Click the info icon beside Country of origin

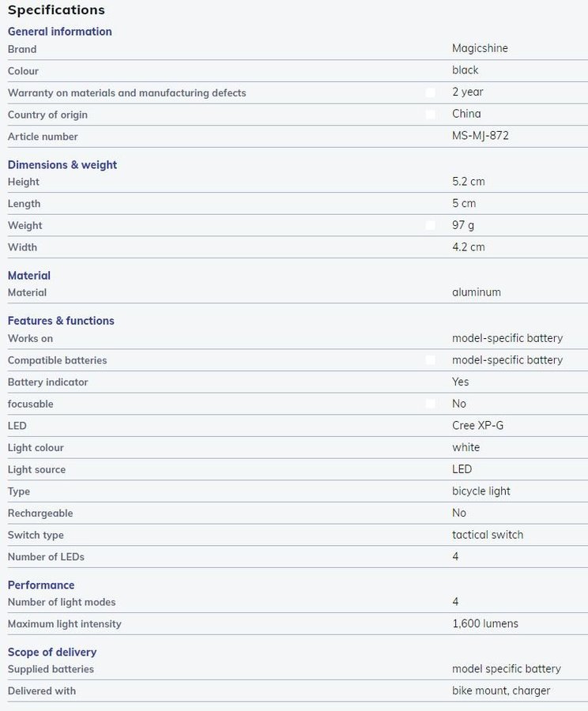[430, 115]
